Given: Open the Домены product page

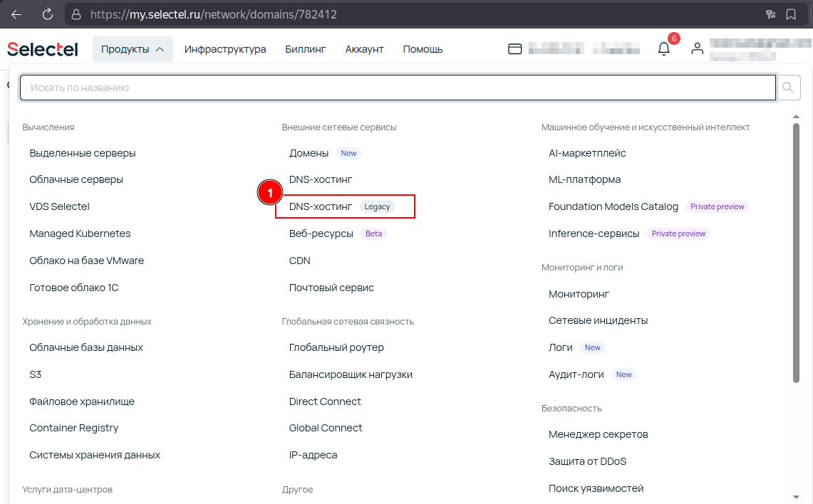Looking at the screenshot, I should tap(311, 152).
